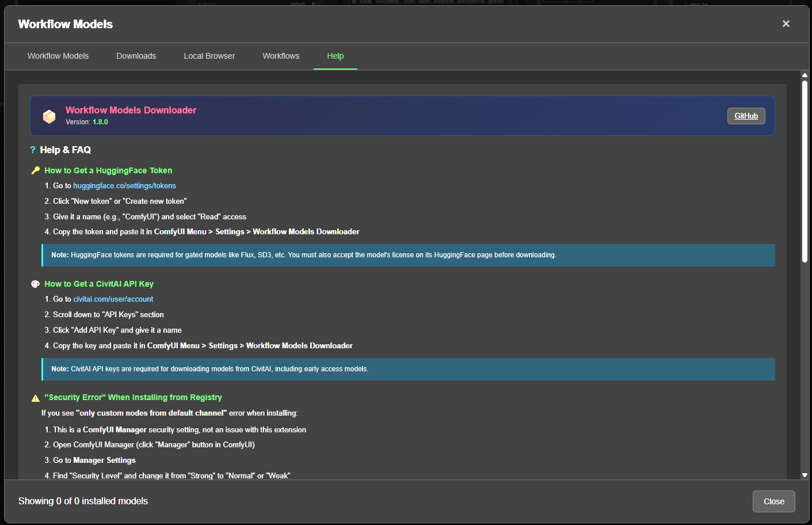Open the Workflow Models tab
Viewport: 812px width, 525px height.
pyautogui.click(x=58, y=56)
